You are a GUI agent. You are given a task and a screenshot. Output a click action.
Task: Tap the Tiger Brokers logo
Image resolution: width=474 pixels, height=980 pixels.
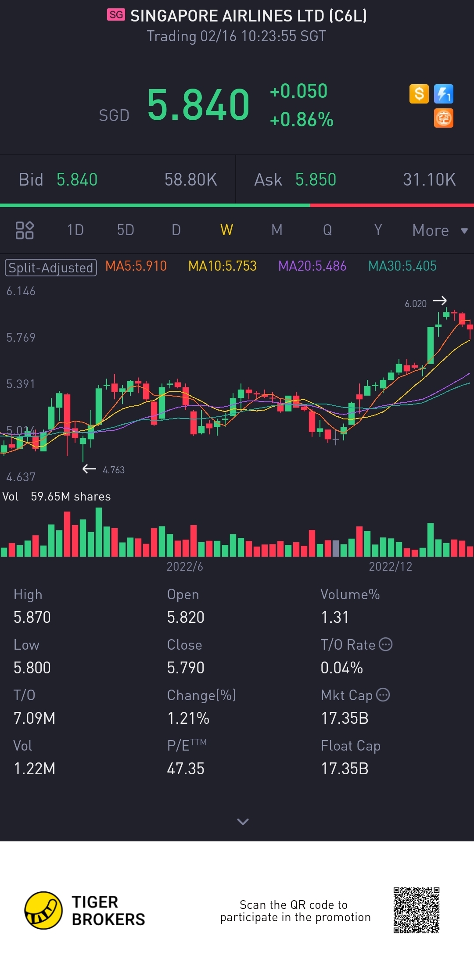click(x=85, y=911)
